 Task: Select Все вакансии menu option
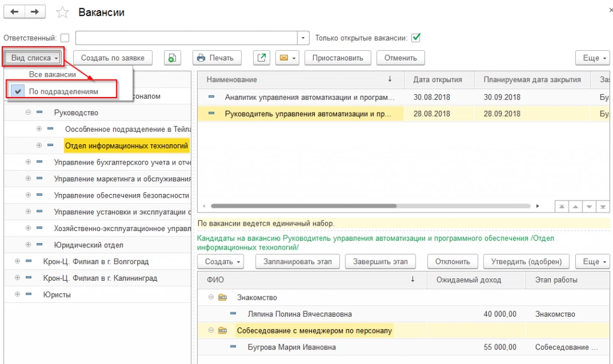pyautogui.click(x=53, y=75)
